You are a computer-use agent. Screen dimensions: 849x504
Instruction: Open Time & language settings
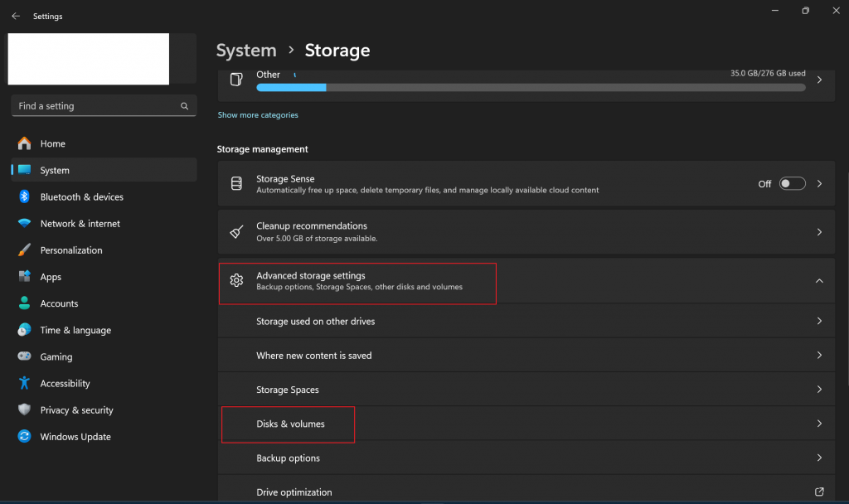[75, 330]
